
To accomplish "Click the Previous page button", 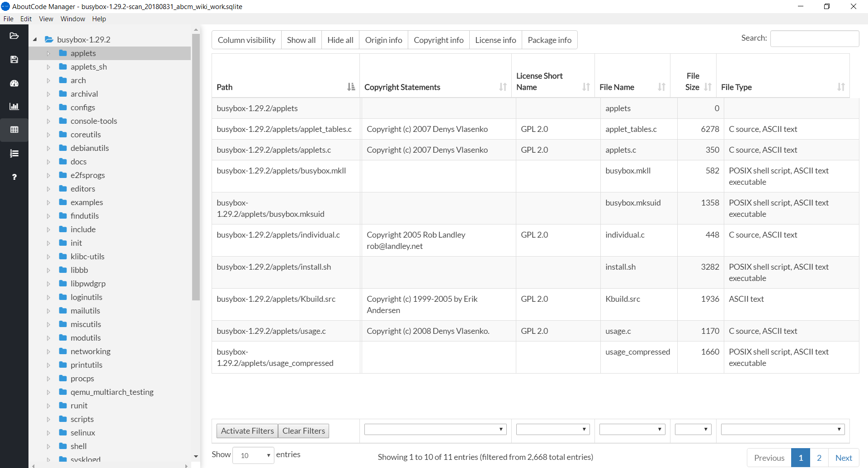I will pos(769,458).
